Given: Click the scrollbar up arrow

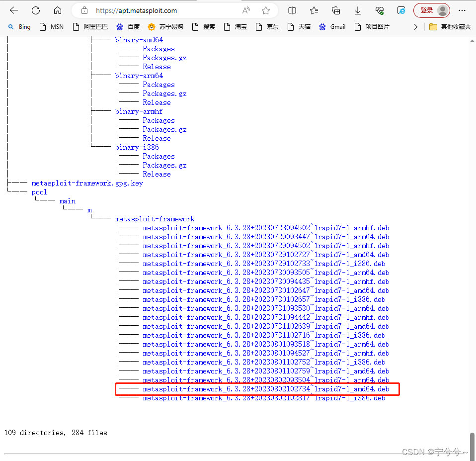Looking at the screenshot, I should [x=472, y=40].
